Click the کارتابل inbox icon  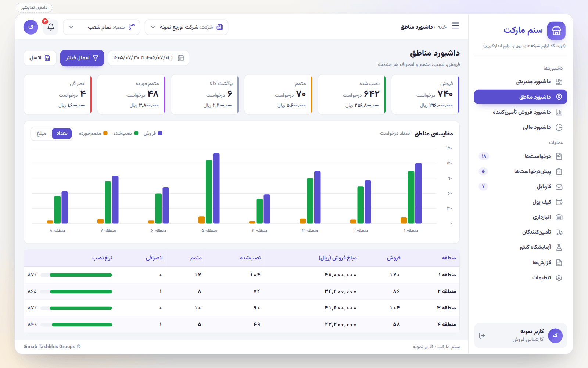(559, 187)
